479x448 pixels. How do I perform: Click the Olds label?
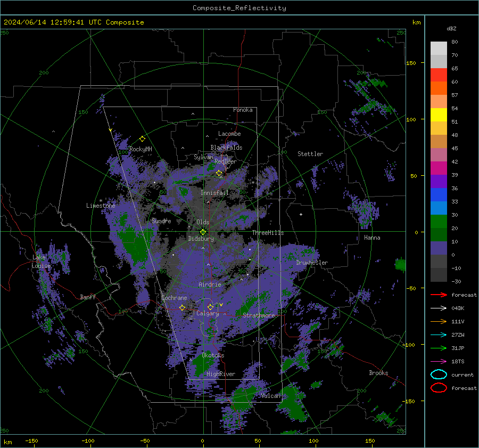click(203, 222)
